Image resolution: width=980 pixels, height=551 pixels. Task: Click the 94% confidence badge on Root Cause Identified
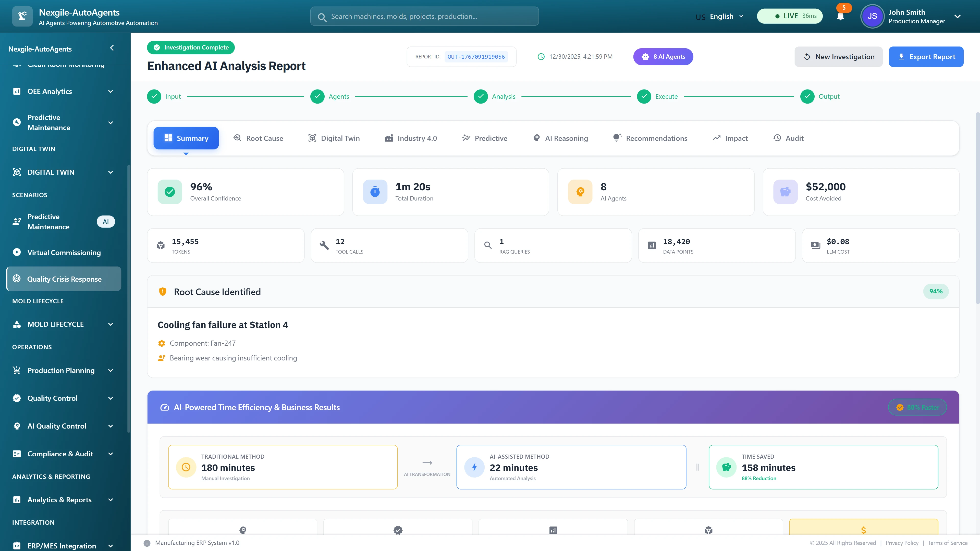click(x=936, y=291)
